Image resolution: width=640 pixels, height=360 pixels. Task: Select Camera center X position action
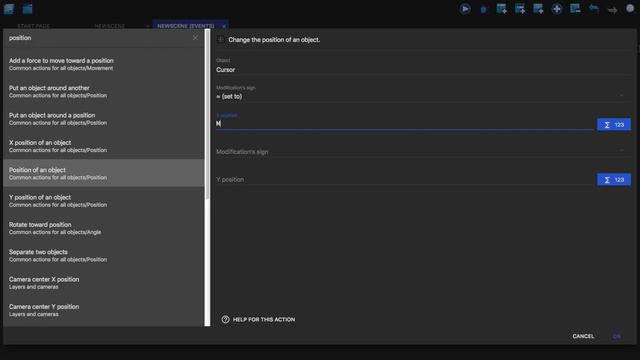tap(104, 283)
